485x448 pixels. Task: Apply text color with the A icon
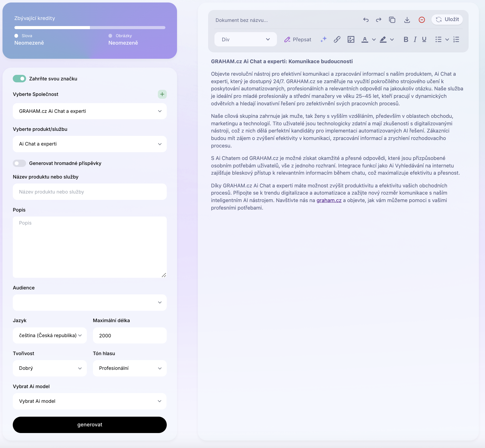click(365, 39)
